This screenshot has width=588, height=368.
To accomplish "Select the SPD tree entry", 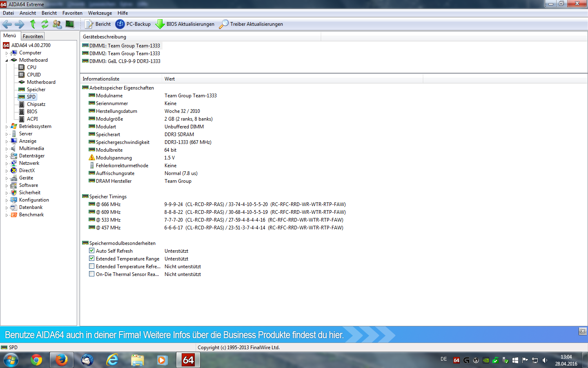I will [x=31, y=97].
